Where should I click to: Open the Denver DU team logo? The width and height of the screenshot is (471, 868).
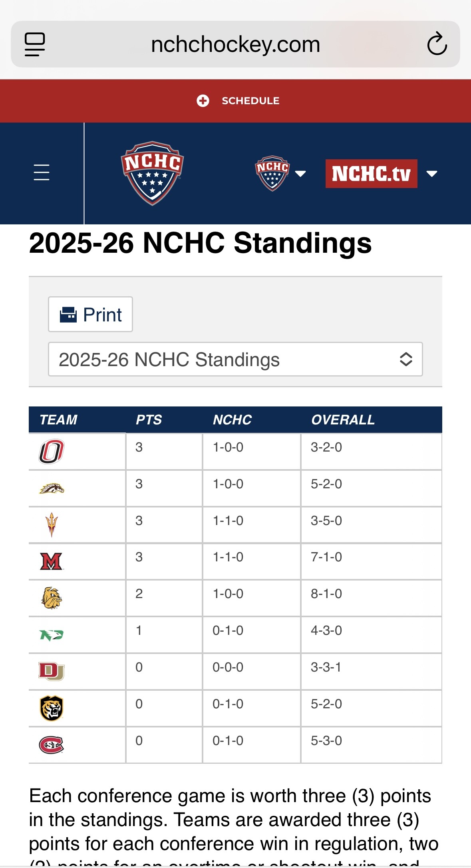pyautogui.click(x=52, y=671)
